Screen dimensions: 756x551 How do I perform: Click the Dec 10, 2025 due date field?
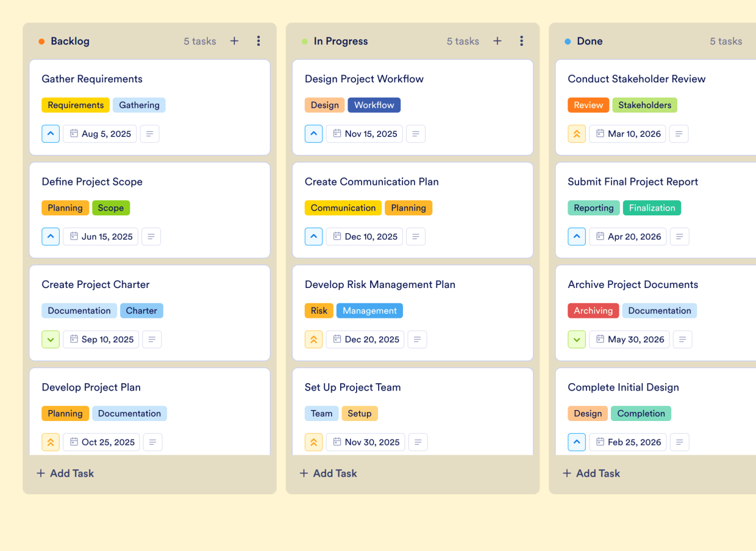[364, 236]
